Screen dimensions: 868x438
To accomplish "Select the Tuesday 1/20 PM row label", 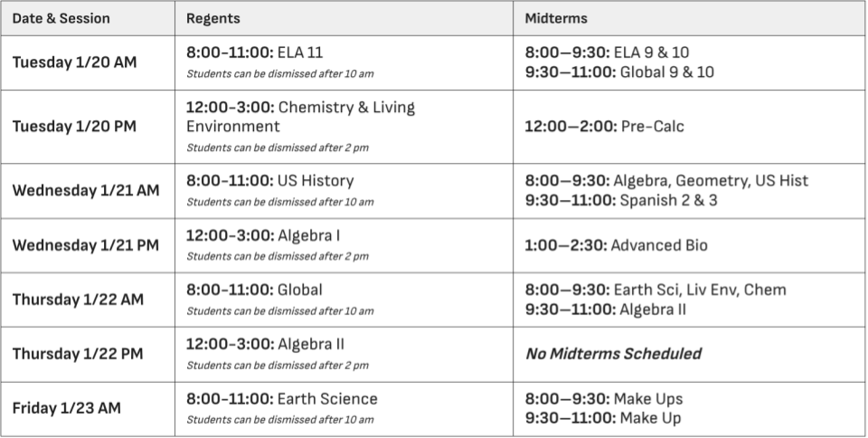I will pos(74,127).
